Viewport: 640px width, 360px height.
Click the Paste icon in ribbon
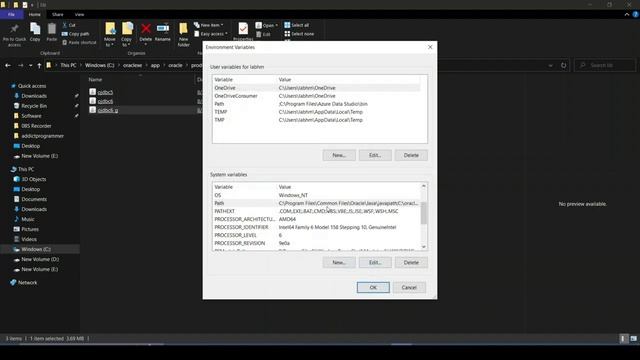coord(51,29)
